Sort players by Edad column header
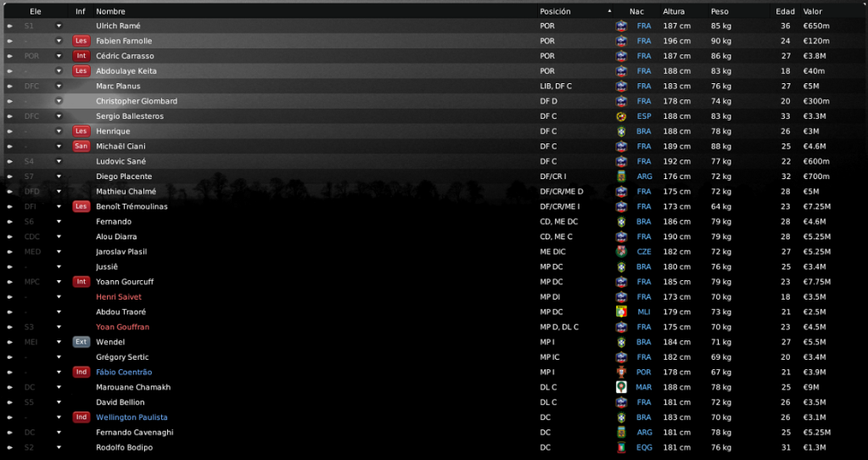This screenshot has height=460, width=868. [x=785, y=11]
